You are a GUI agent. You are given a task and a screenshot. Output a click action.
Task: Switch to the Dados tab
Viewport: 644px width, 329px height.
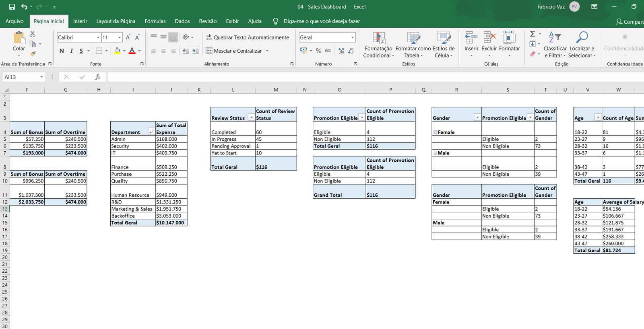tap(182, 21)
